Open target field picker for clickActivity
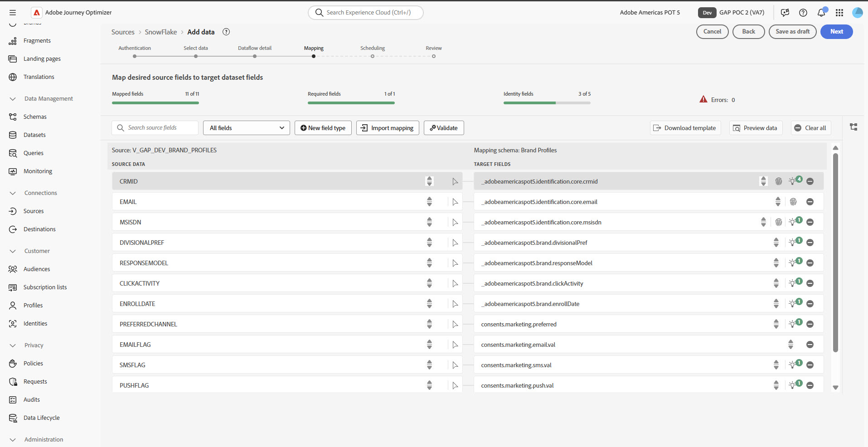Viewport: 868px width, 447px height. point(776,283)
